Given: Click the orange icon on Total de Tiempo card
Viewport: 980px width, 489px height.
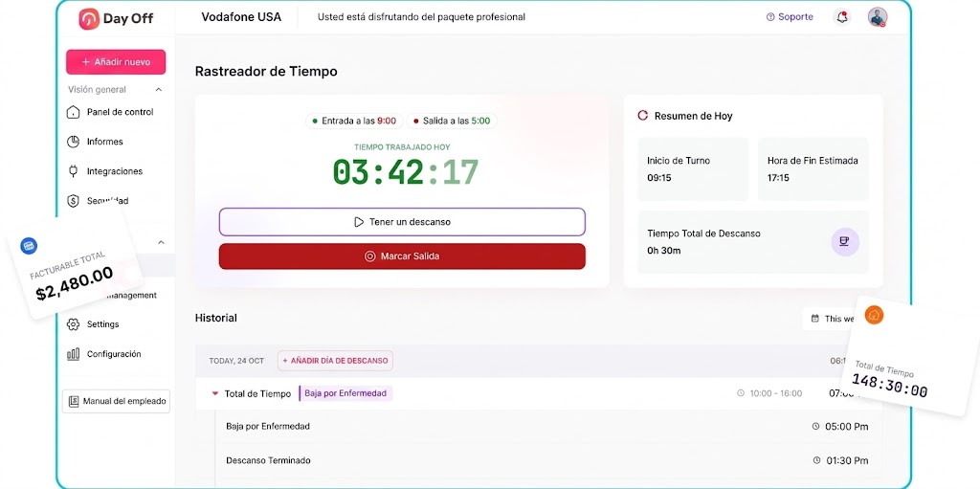Looking at the screenshot, I should [x=874, y=315].
